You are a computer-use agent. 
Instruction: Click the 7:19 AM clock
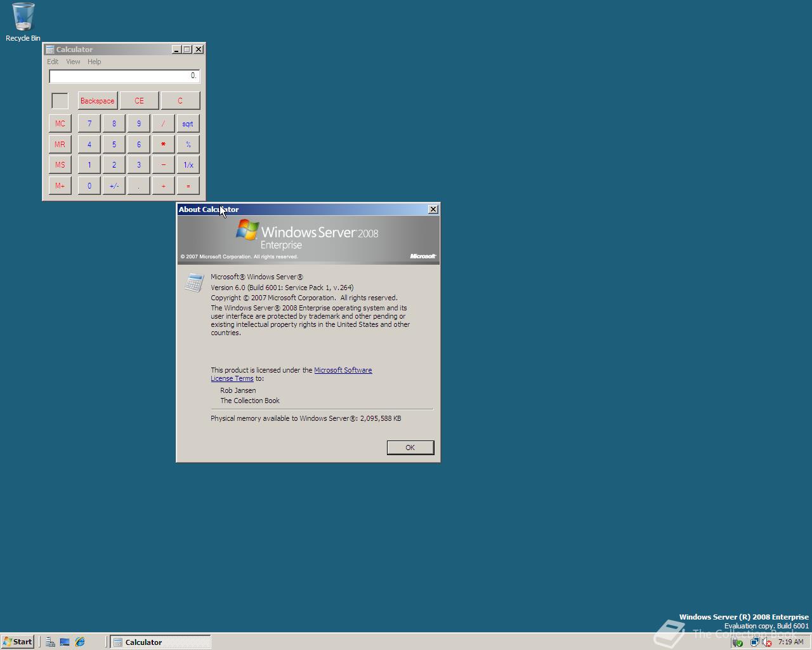point(790,642)
